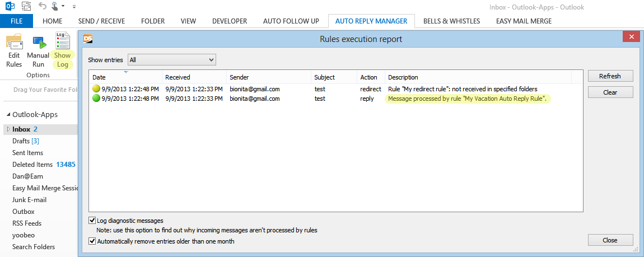
Task: Click the DS logo in report dialog
Action: point(88,39)
